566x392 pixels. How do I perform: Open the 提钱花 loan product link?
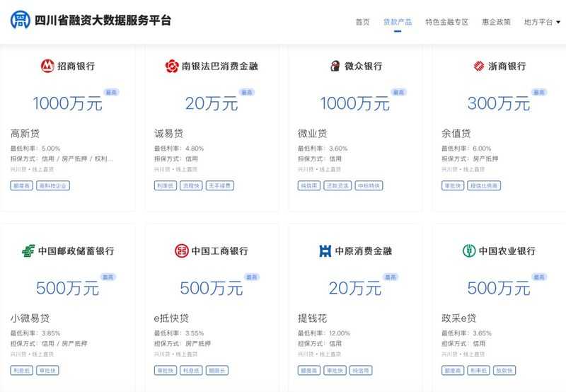312,318
